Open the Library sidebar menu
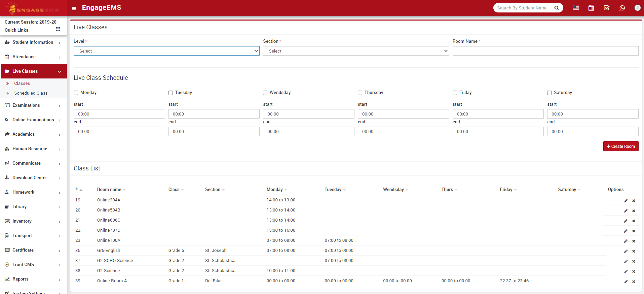 click(x=34, y=207)
